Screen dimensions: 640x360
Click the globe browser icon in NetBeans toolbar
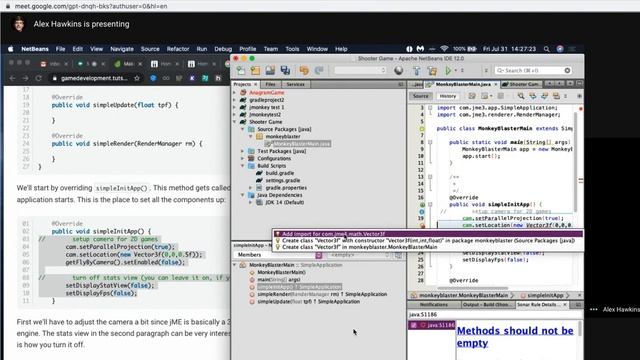point(399,71)
